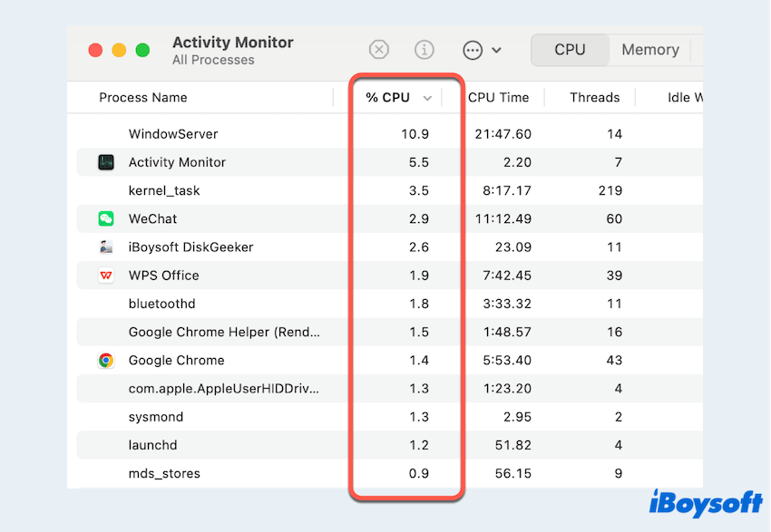Switch to the CPU tab
This screenshot has width=771, height=532.
570,50
